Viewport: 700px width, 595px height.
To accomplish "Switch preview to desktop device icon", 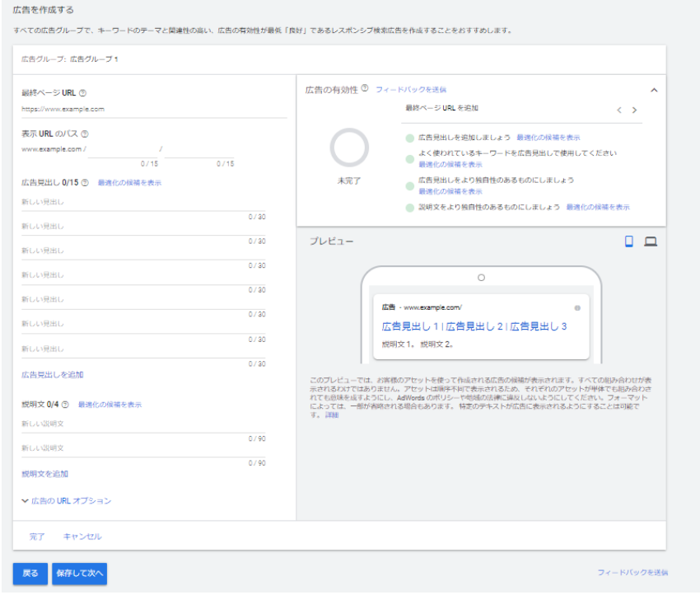I will point(651,241).
